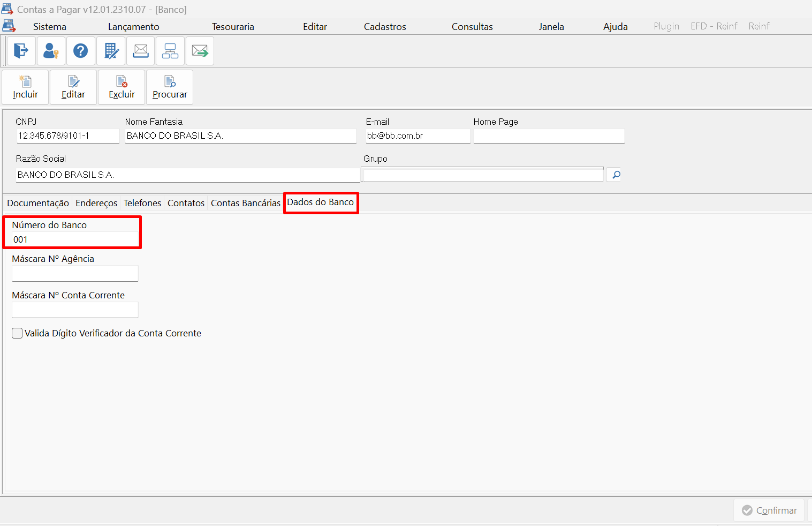The width and height of the screenshot is (812, 526).
Task: Click the blue question mark help icon
Action: pos(81,51)
